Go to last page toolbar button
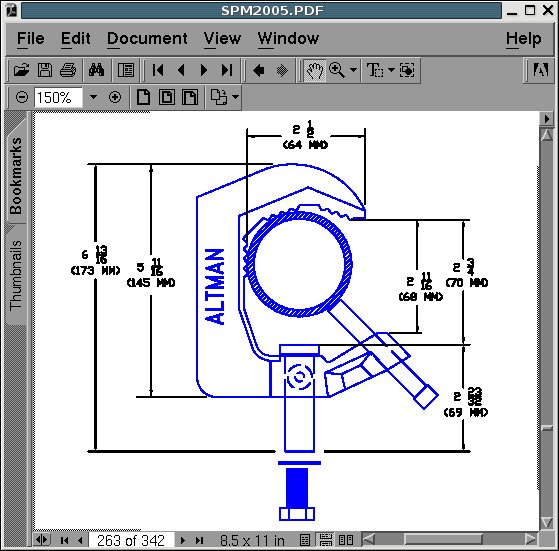Screen dimensions: 559x551 [227, 70]
